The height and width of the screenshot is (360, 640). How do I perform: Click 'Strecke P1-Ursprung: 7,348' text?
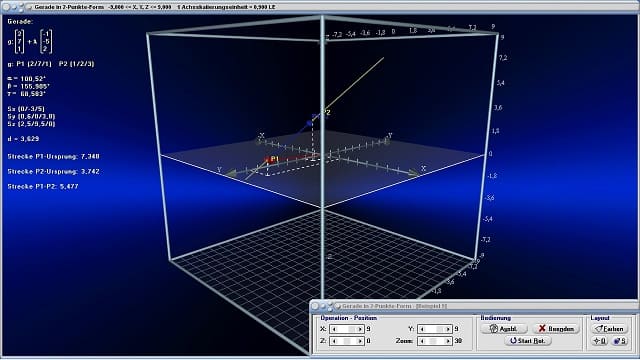[x=53, y=156]
